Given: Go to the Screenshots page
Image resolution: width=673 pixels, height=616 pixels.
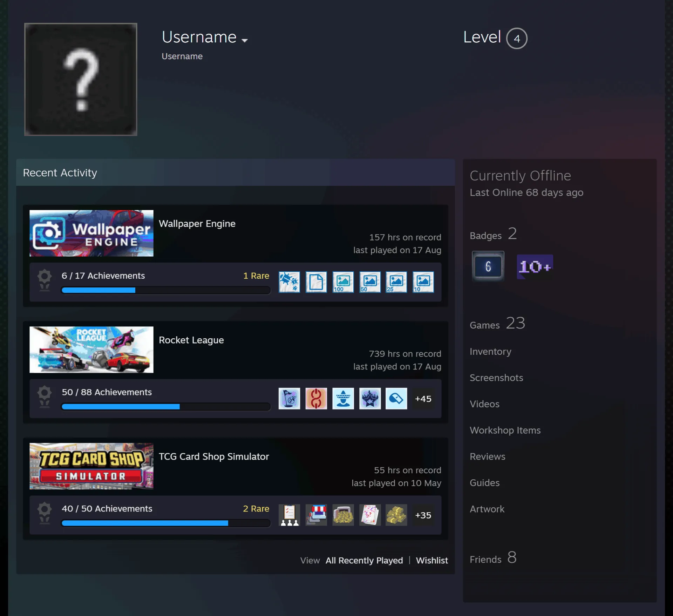Looking at the screenshot, I should point(496,378).
